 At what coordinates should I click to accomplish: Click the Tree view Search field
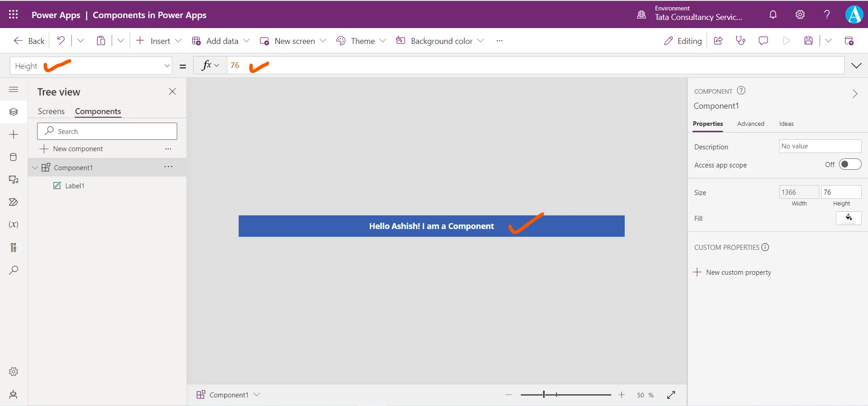[107, 131]
